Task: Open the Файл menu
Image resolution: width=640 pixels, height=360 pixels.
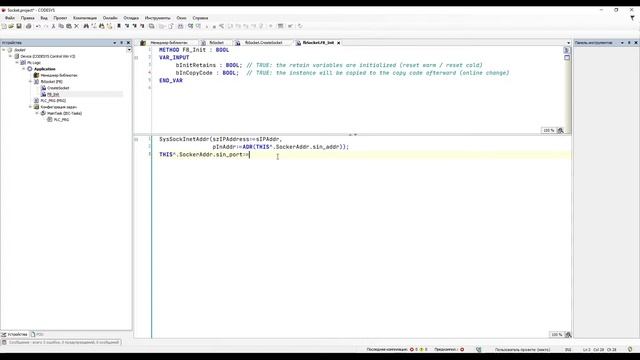Action: pyautogui.click(x=10, y=18)
